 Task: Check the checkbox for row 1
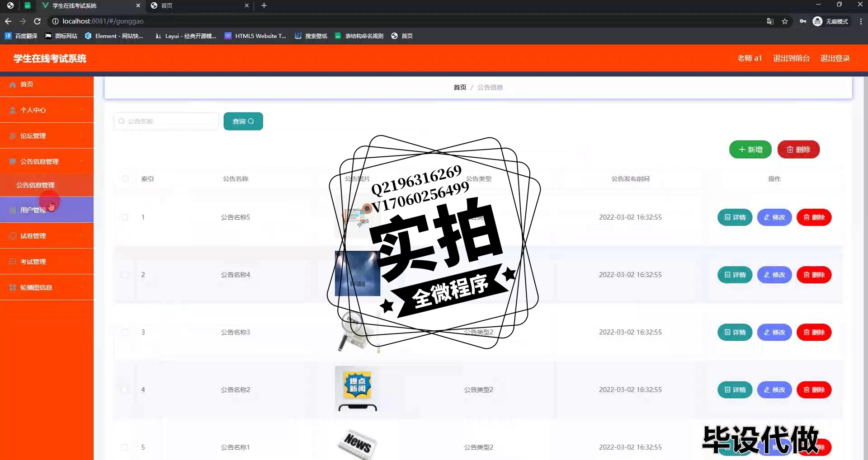(x=125, y=217)
